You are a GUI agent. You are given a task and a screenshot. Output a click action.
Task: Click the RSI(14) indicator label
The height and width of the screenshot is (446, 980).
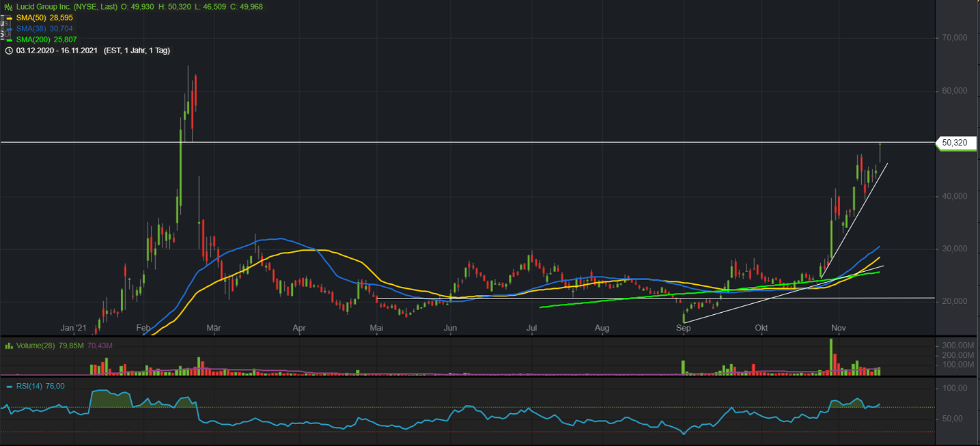coord(29,387)
